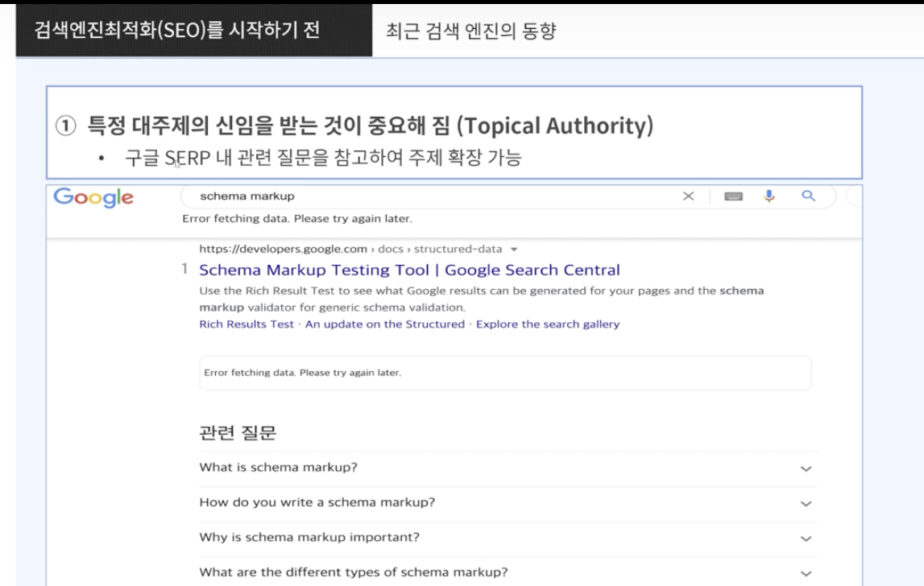Screen dimensions: 924x586
Task: Expand How do you write a schema markup
Action: coord(508,503)
